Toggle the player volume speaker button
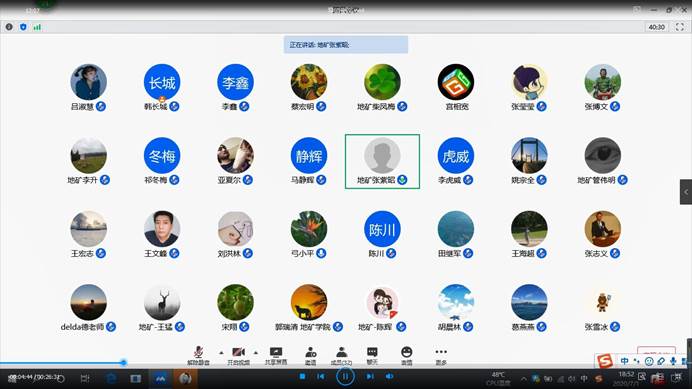Viewport: 692px width, 389px height. tap(389, 376)
